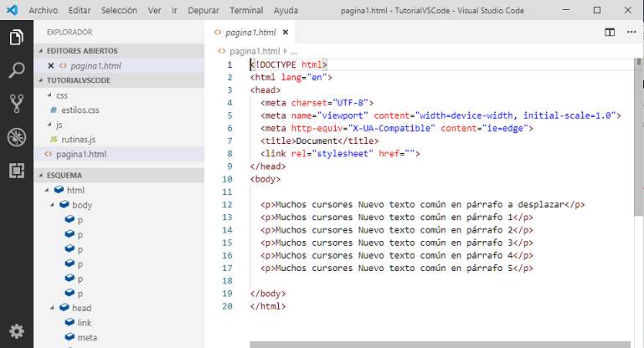
Task: Click the CSS hash icon beside estilos.css
Action: 54,110
